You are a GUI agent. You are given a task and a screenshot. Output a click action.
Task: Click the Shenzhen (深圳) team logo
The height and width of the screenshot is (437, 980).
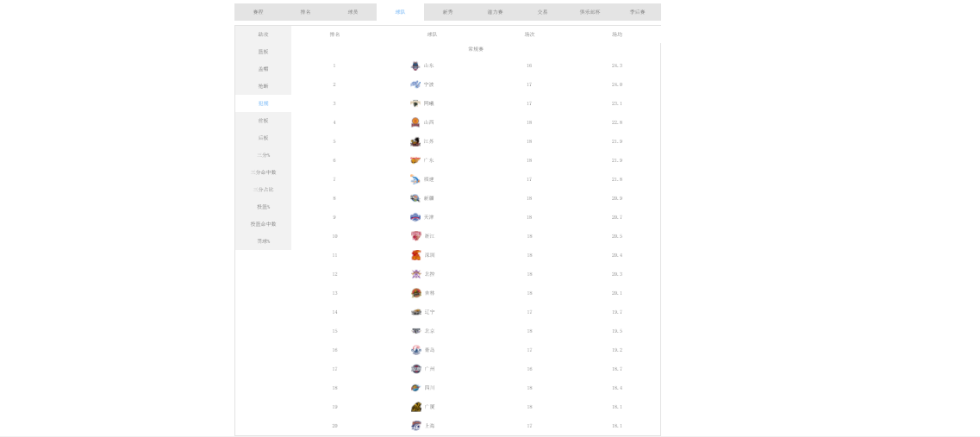click(x=416, y=255)
